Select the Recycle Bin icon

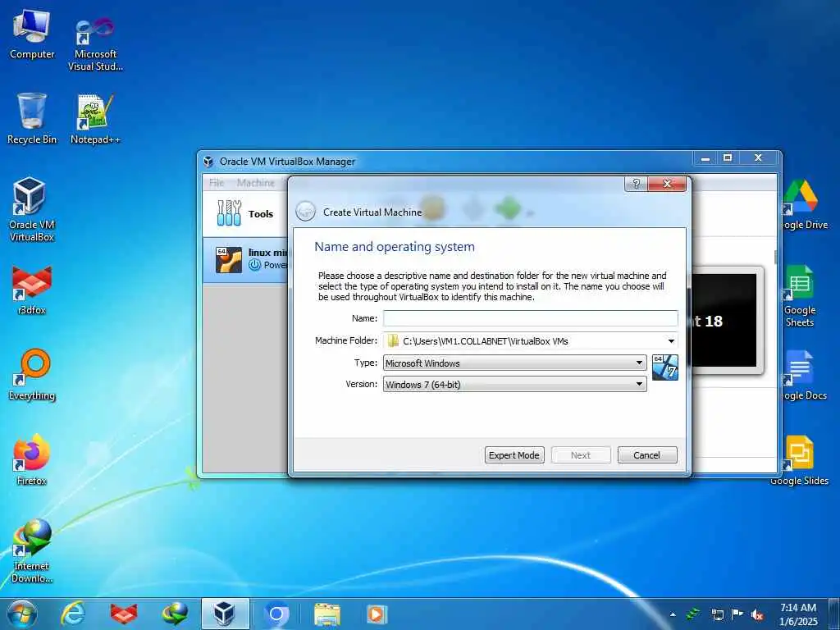coord(32,118)
